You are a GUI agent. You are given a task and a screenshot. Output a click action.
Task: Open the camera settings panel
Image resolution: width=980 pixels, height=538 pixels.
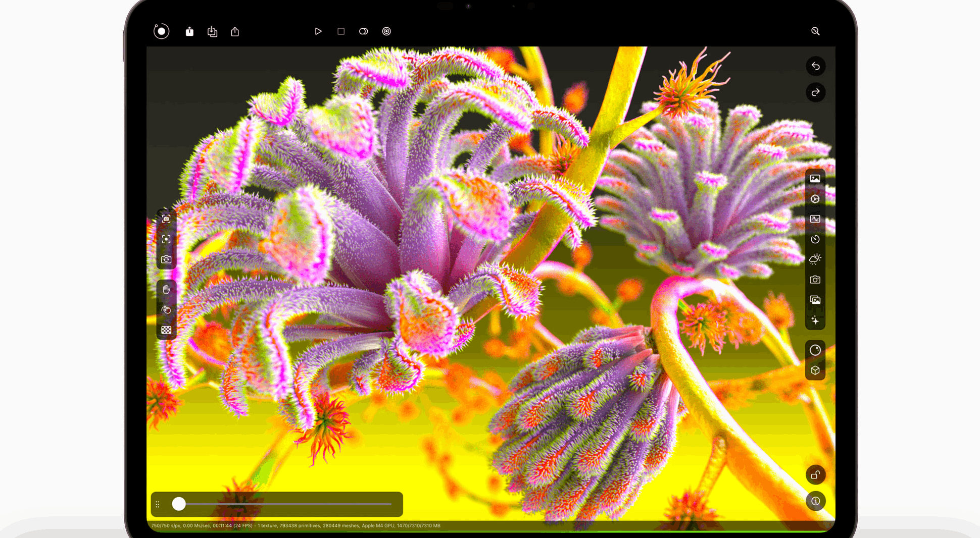[x=815, y=279]
